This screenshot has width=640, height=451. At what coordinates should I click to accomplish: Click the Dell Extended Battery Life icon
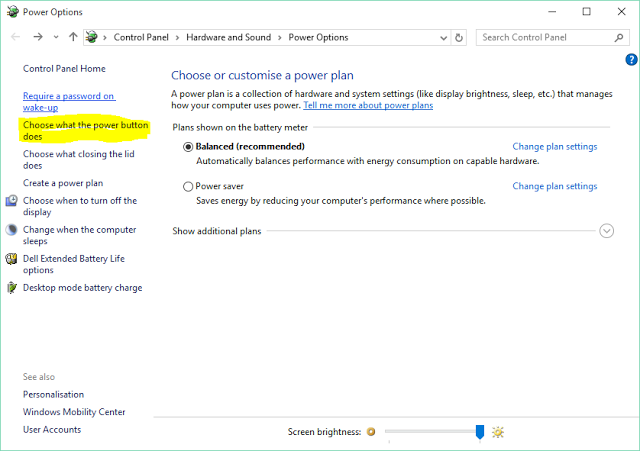click(12, 258)
